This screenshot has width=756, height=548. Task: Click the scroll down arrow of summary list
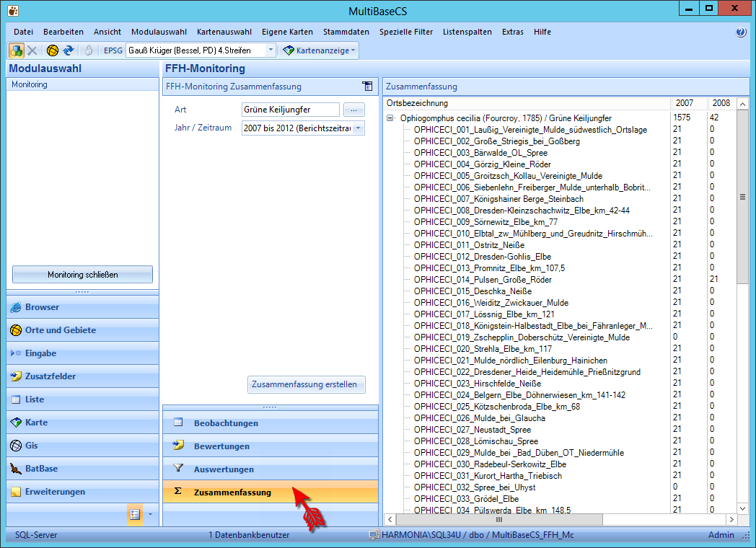(x=742, y=508)
